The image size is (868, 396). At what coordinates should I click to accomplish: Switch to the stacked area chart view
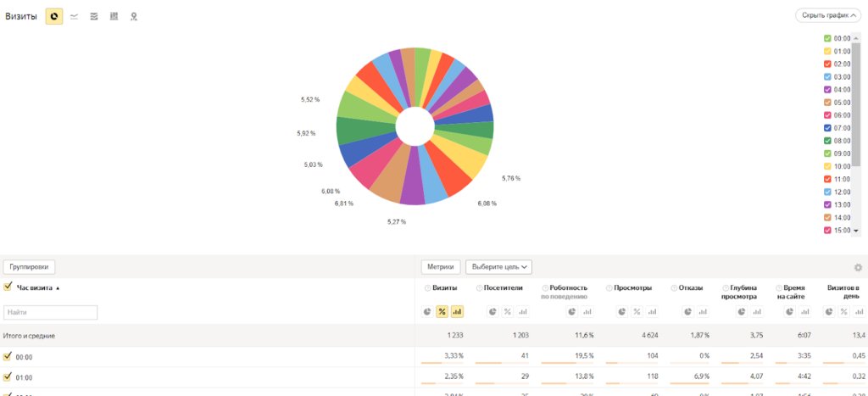click(94, 16)
